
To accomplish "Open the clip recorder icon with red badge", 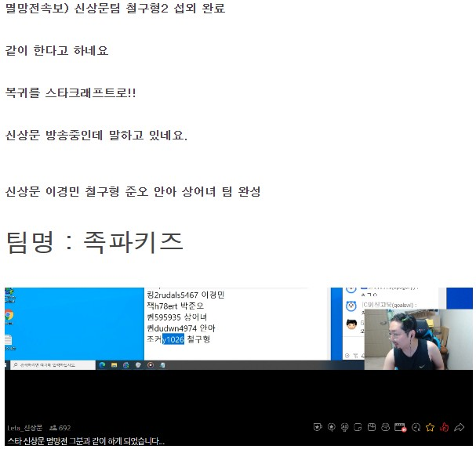I will click(x=401, y=428).
